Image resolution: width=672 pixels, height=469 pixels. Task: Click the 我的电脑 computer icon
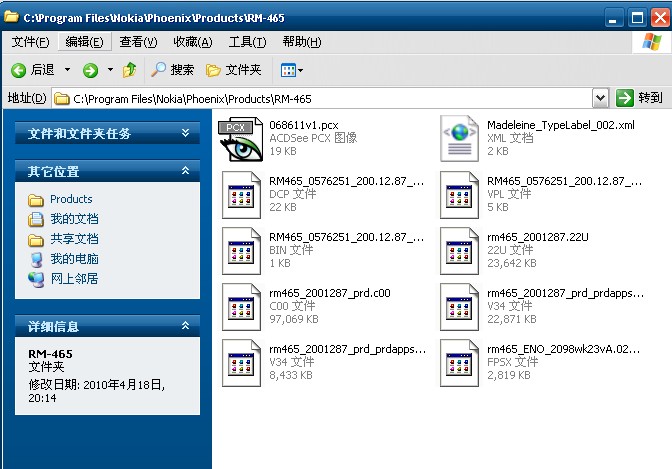36,259
